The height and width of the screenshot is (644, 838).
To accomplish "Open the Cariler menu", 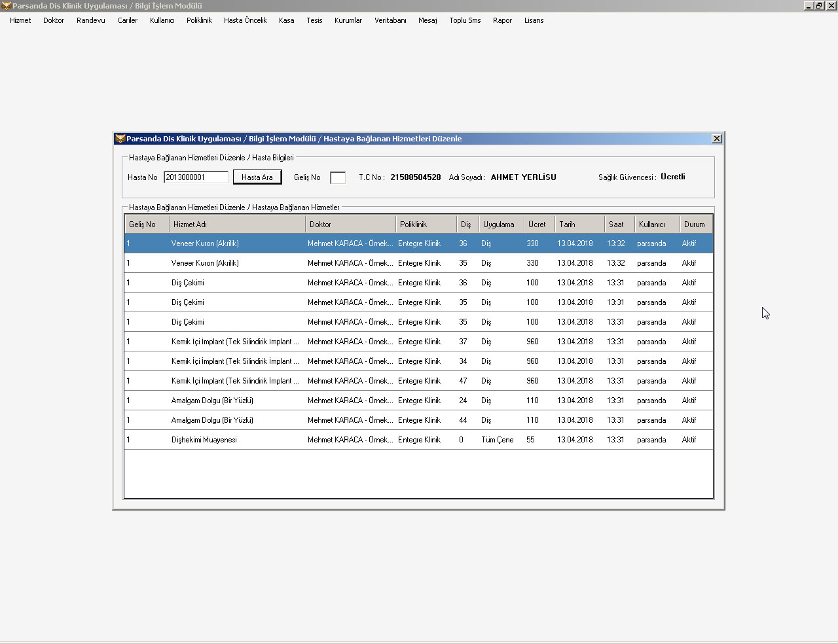I will point(127,20).
